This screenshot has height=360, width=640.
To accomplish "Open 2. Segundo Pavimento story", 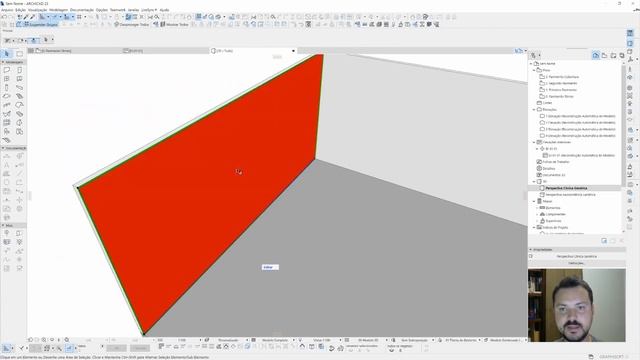I will pos(561,83).
